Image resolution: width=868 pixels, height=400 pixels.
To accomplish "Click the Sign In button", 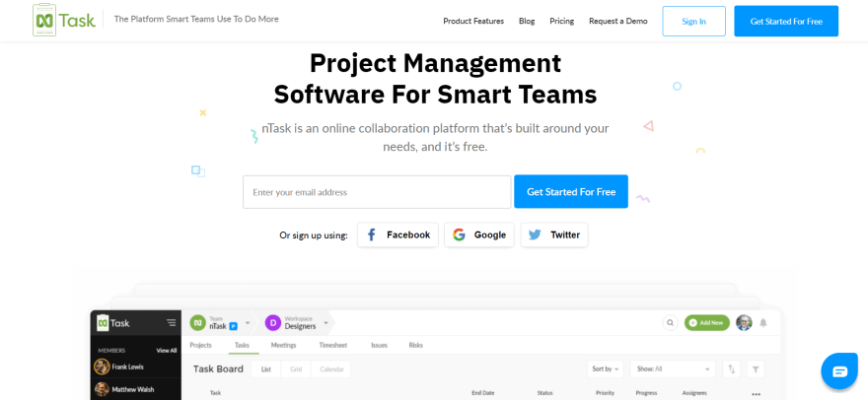I will tap(693, 21).
